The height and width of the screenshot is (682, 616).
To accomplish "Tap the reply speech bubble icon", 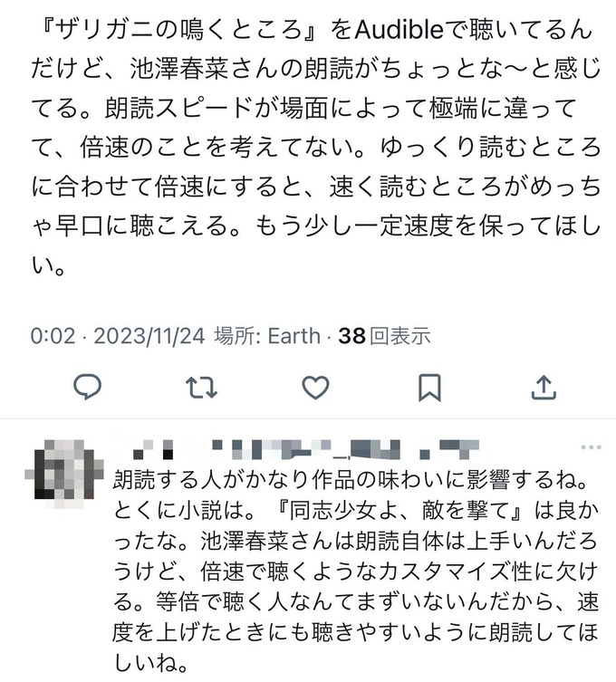I will (x=88, y=387).
